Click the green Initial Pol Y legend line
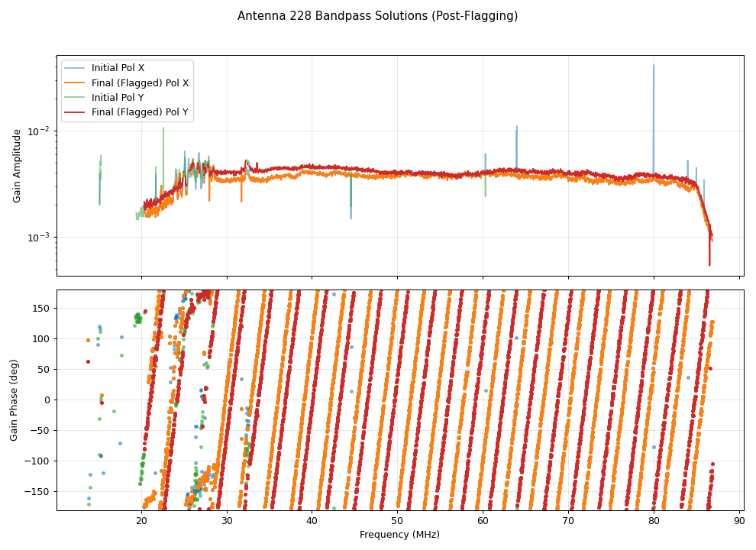 pyautogui.click(x=75, y=98)
